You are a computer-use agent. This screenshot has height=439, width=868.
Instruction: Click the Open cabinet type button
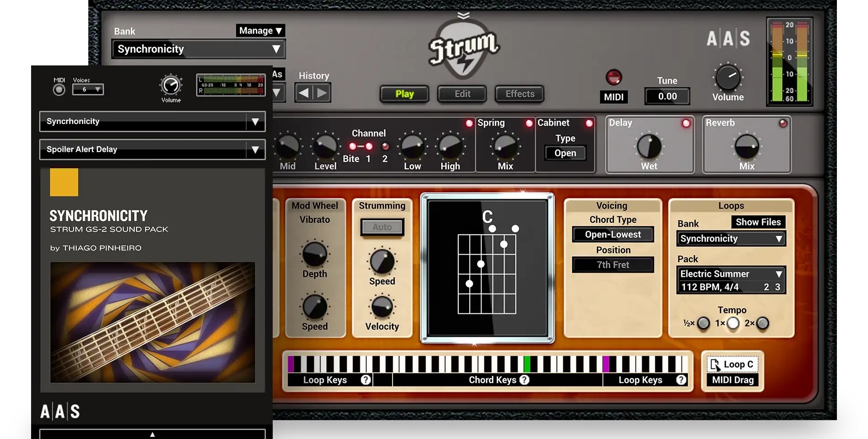pyautogui.click(x=565, y=153)
